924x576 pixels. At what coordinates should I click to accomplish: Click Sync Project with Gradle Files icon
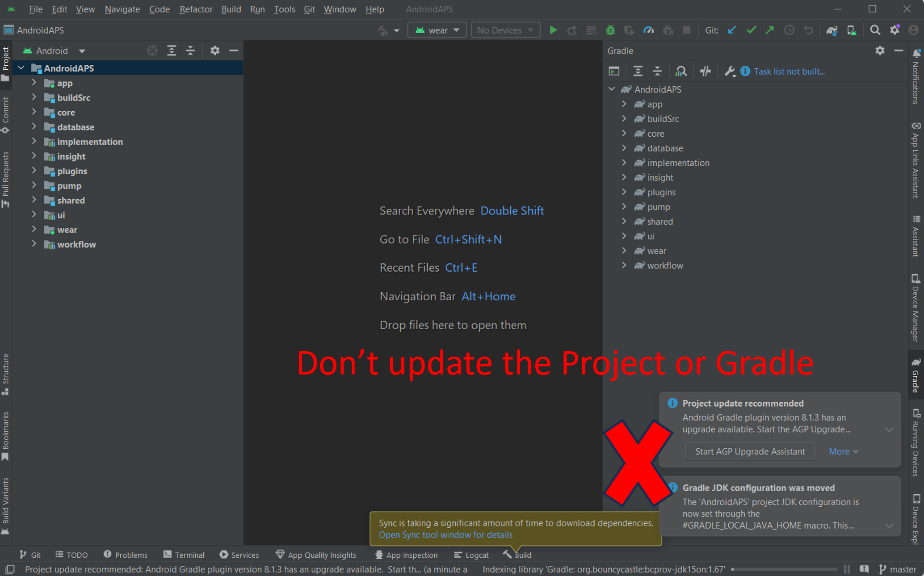coord(832,30)
